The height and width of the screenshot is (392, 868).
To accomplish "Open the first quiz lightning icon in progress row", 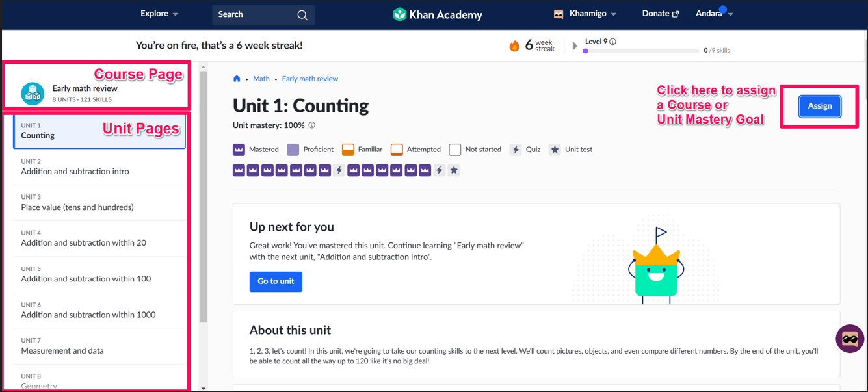I will [x=339, y=170].
